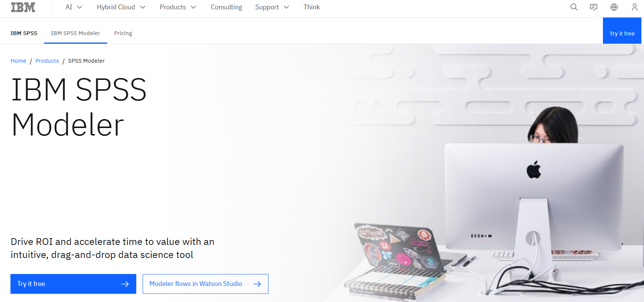The width and height of the screenshot is (644, 302).
Task: Open the user profile icon
Action: pos(635,7)
